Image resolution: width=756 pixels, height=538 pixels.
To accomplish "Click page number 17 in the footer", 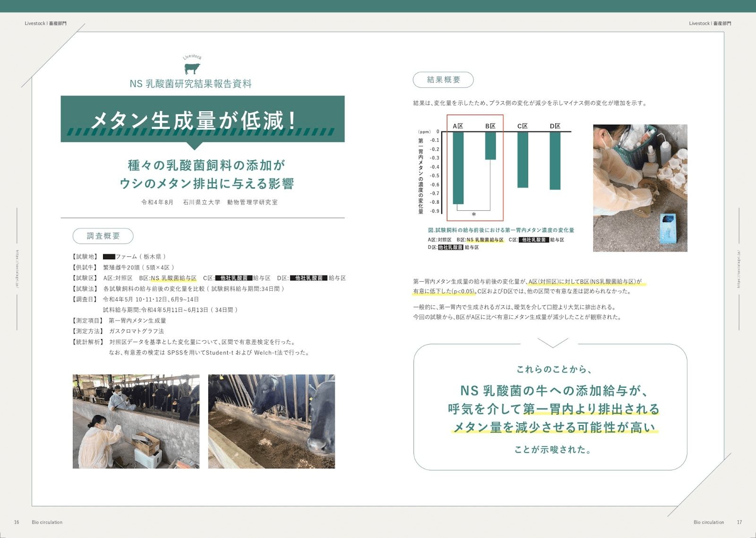I will [739, 522].
